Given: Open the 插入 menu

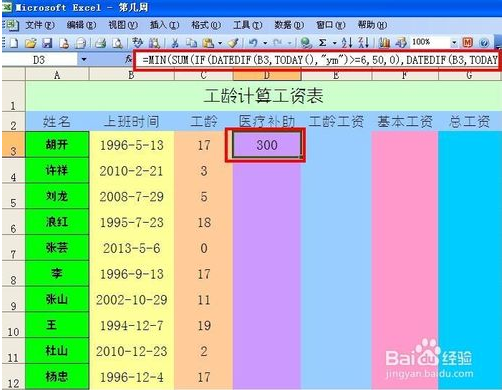Looking at the screenshot, I should tap(164, 25).
